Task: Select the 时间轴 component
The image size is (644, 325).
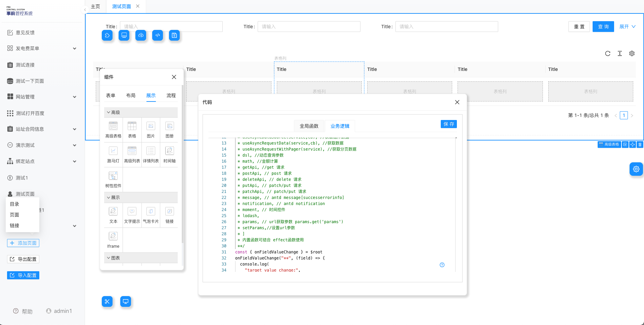Action: tap(170, 155)
